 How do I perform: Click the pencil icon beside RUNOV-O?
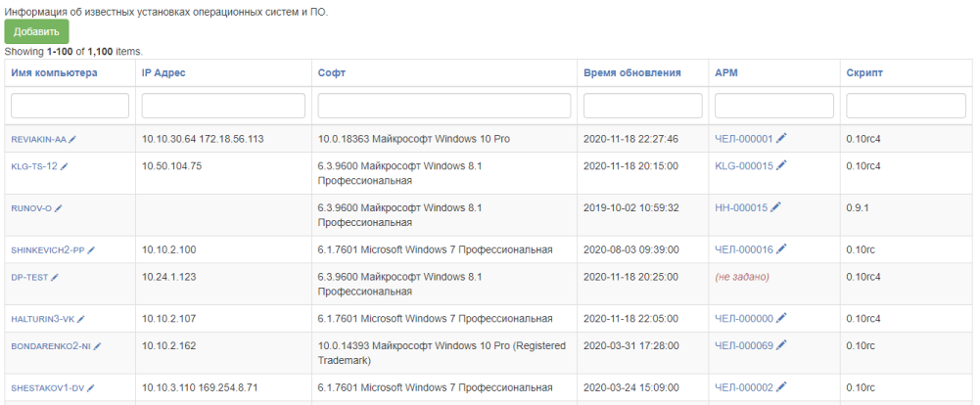pyautogui.click(x=59, y=208)
